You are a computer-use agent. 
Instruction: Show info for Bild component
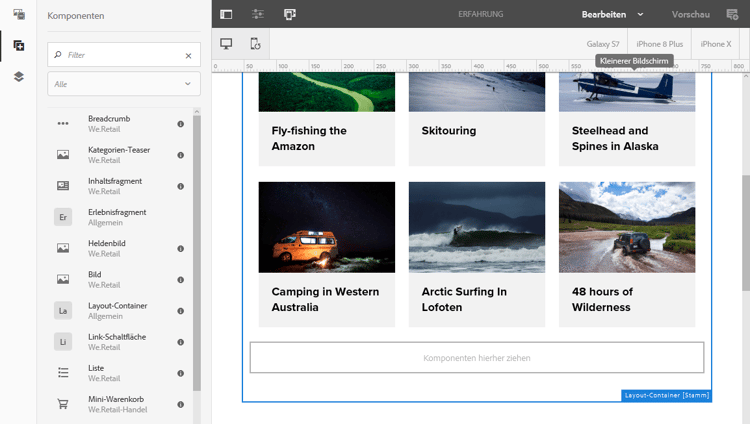point(180,279)
